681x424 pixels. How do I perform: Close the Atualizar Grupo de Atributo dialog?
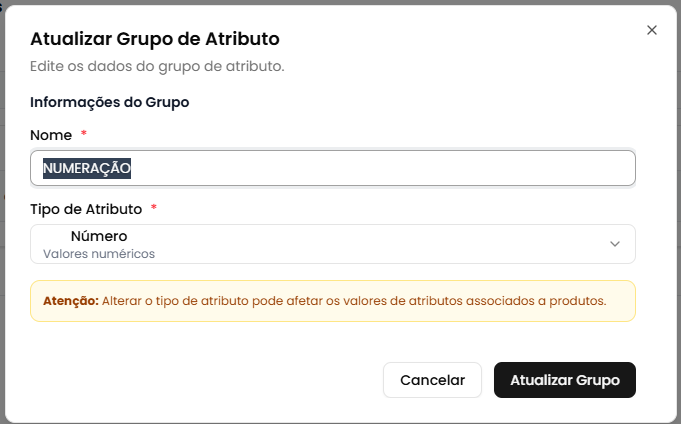pos(652,30)
